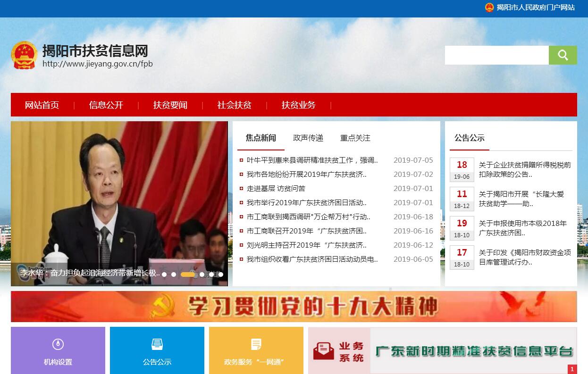588x374 pixels.
Task: Switch to the 重点关注 tab
Action: (x=355, y=138)
